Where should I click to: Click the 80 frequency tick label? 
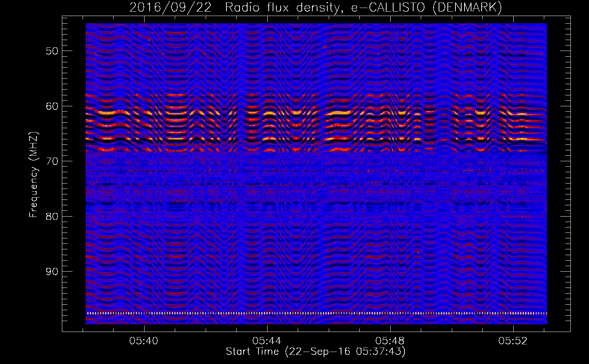(x=52, y=217)
